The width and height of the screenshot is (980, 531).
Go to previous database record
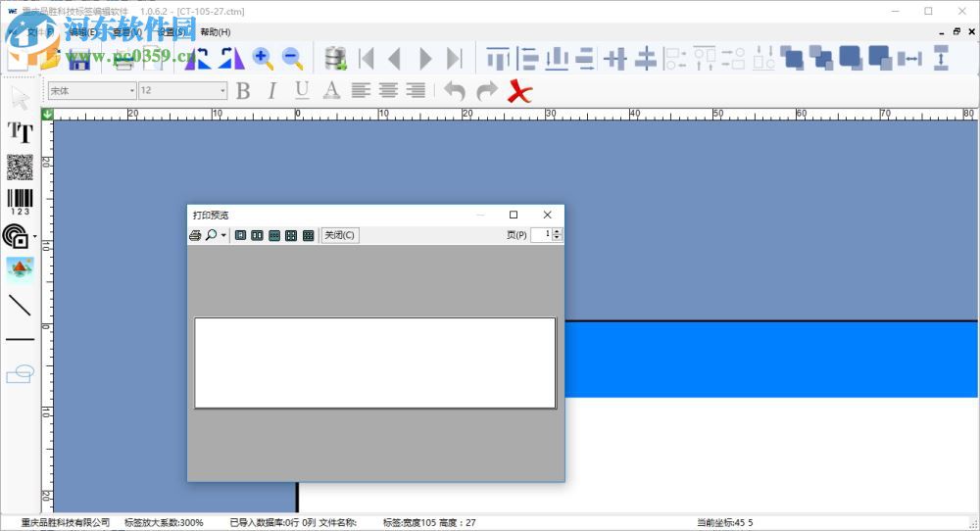coord(394,59)
